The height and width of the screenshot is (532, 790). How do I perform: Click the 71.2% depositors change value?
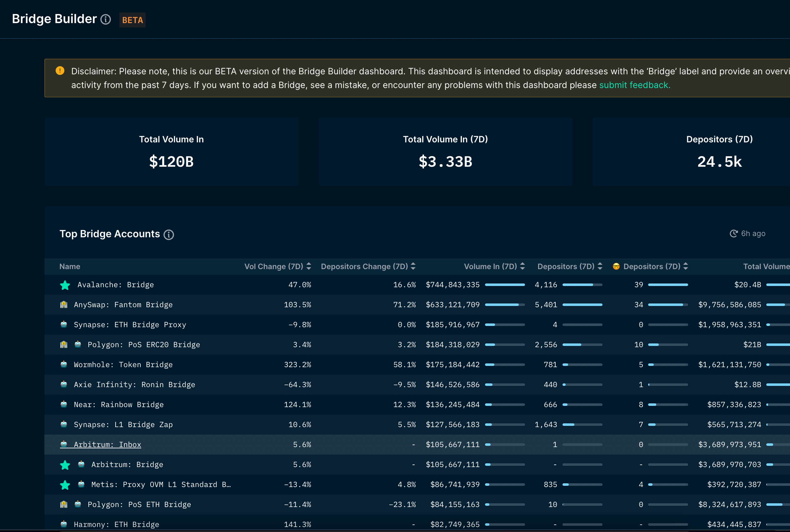click(x=404, y=305)
